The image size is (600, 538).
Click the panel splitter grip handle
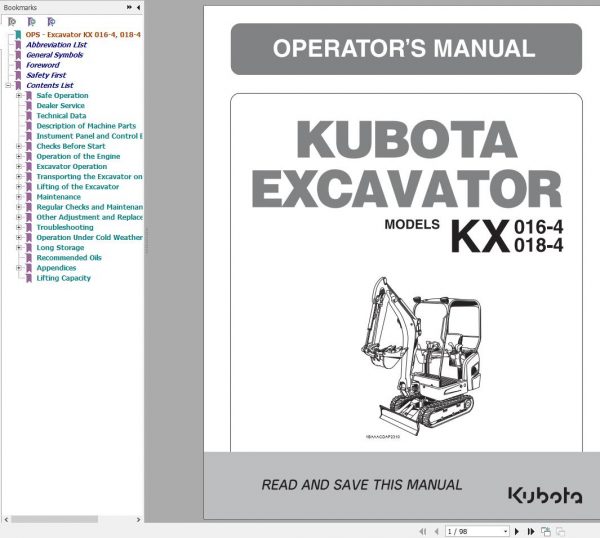pyautogui.click(x=146, y=241)
